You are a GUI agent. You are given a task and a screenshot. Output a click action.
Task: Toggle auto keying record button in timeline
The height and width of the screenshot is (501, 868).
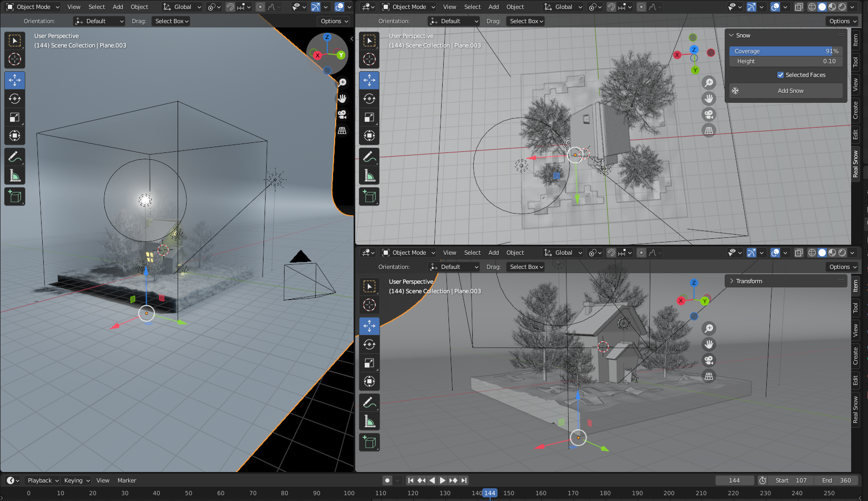[387, 480]
